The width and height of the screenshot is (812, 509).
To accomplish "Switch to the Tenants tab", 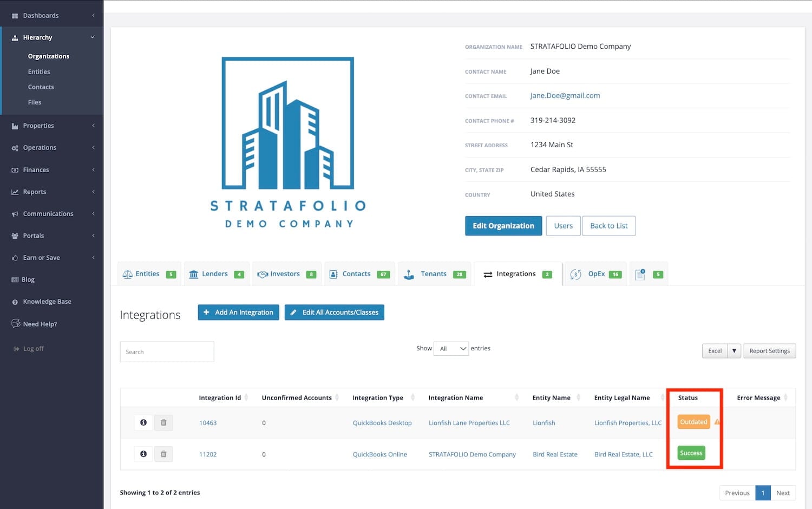I will [434, 274].
